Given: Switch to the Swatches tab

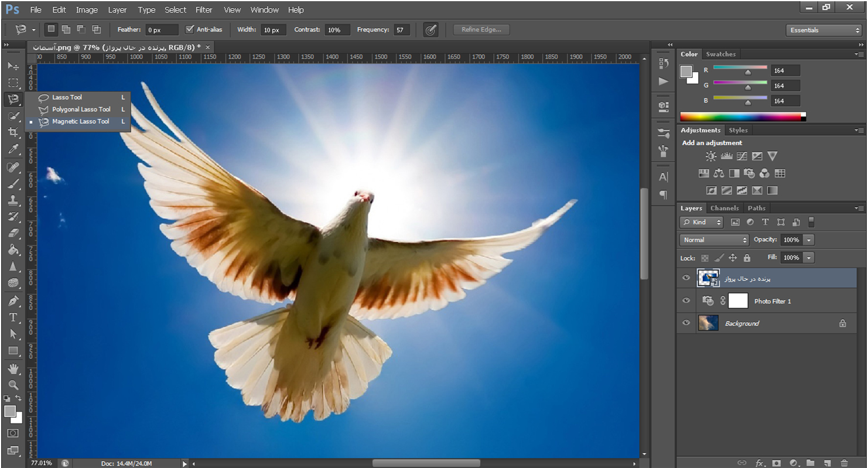Looking at the screenshot, I should [720, 54].
